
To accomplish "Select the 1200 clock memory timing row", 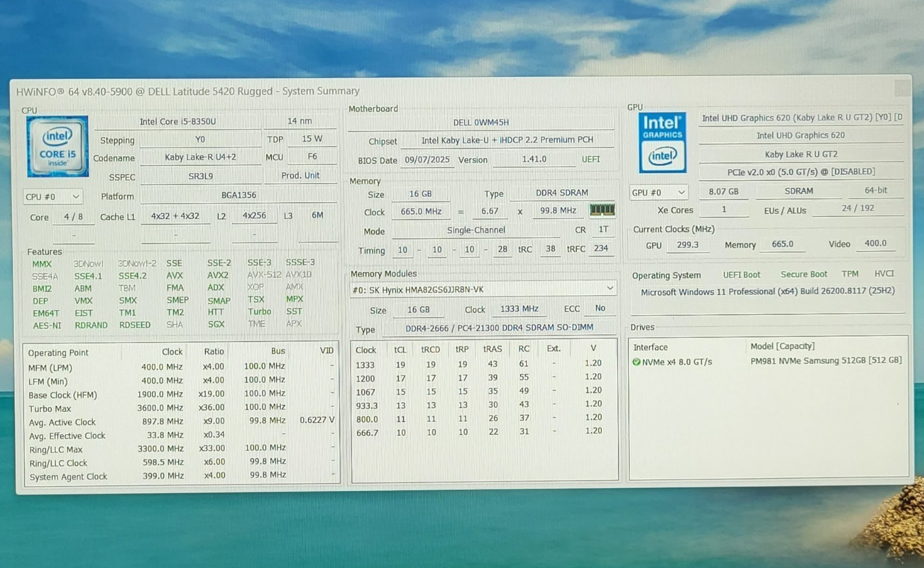I will tap(484, 378).
